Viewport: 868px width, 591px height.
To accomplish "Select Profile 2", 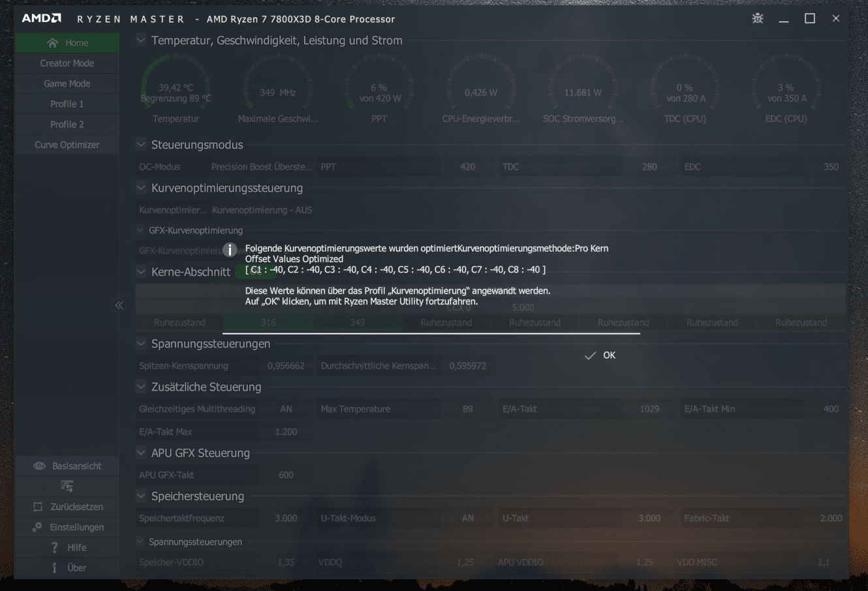I will click(67, 124).
